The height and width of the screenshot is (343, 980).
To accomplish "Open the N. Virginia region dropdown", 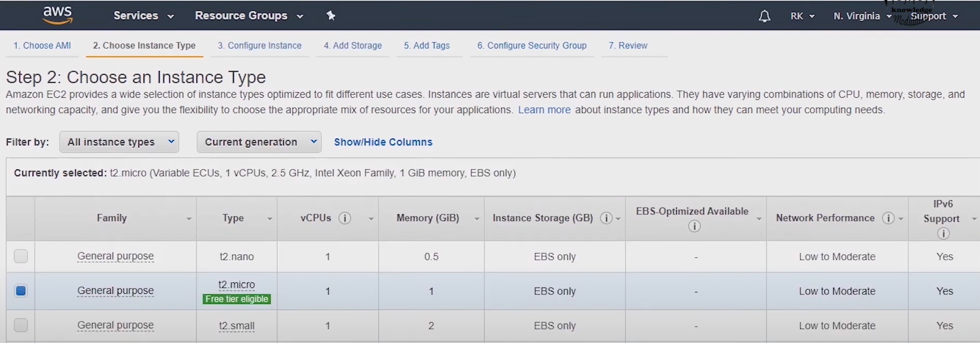I will pyautogui.click(x=862, y=16).
